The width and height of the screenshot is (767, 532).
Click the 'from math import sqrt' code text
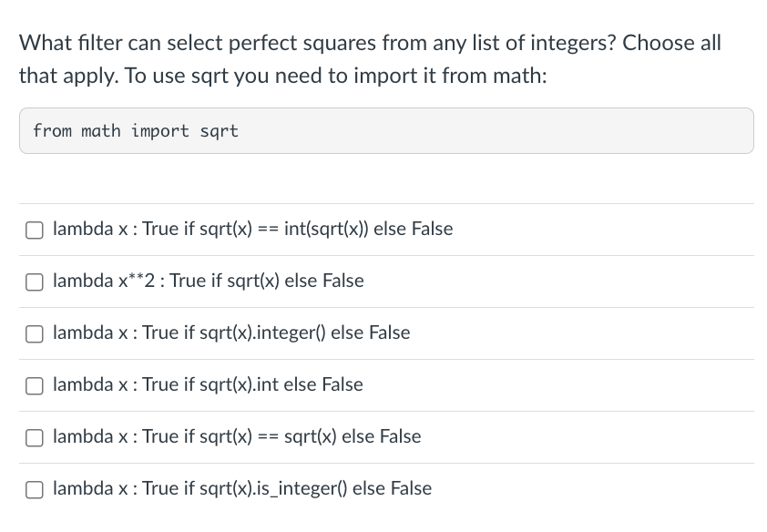pyautogui.click(x=135, y=131)
